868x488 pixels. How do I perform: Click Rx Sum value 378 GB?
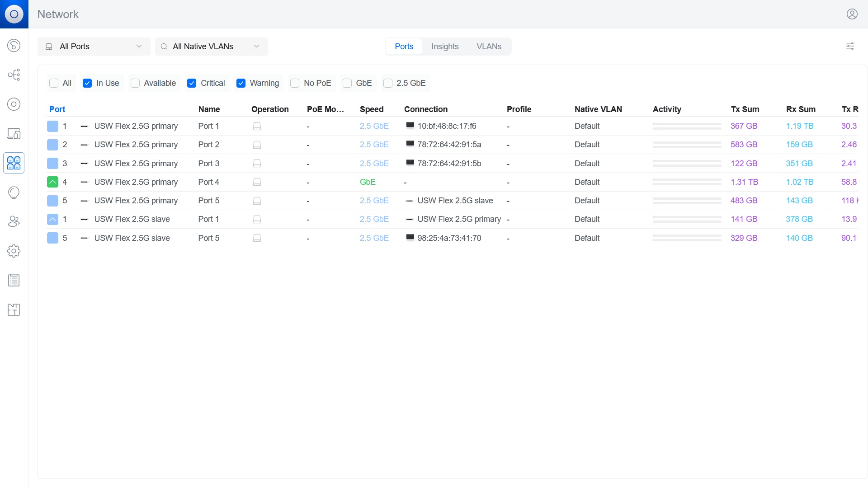click(x=799, y=219)
